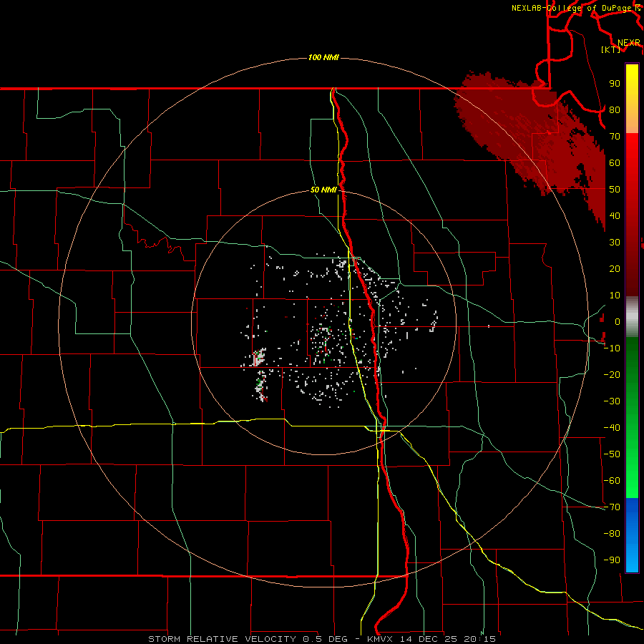Click the "50 NMI" range ring label
644x644 pixels.
pyautogui.click(x=323, y=190)
